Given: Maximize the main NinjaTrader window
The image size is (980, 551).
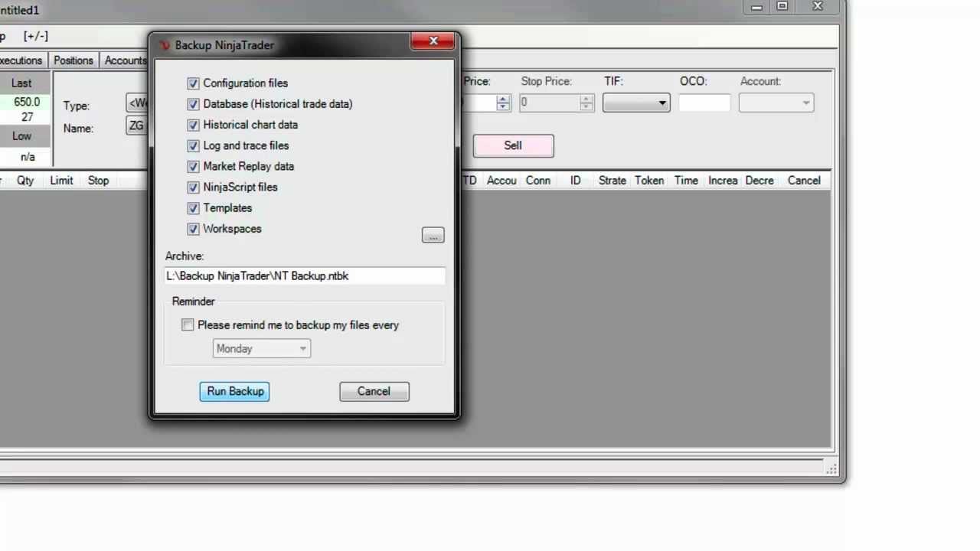Looking at the screenshot, I should [782, 7].
